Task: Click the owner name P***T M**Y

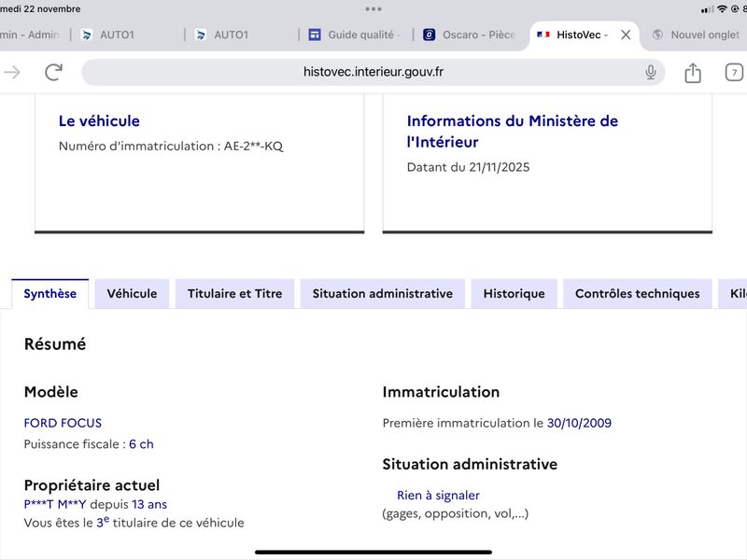Action: (55, 504)
